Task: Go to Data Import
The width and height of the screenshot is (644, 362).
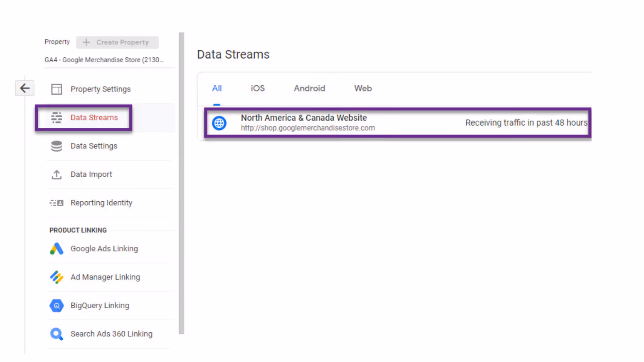Action: click(x=91, y=175)
